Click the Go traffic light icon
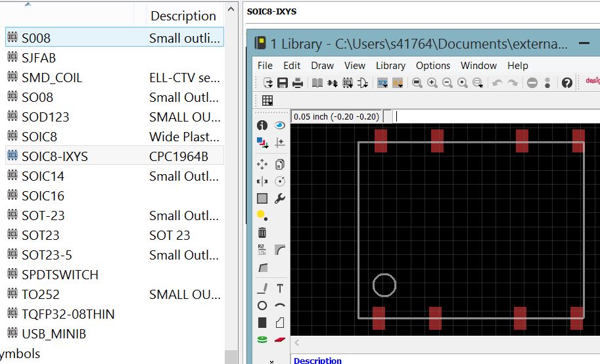Viewport: 600px width, 364px height. click(x=547, y=83)
